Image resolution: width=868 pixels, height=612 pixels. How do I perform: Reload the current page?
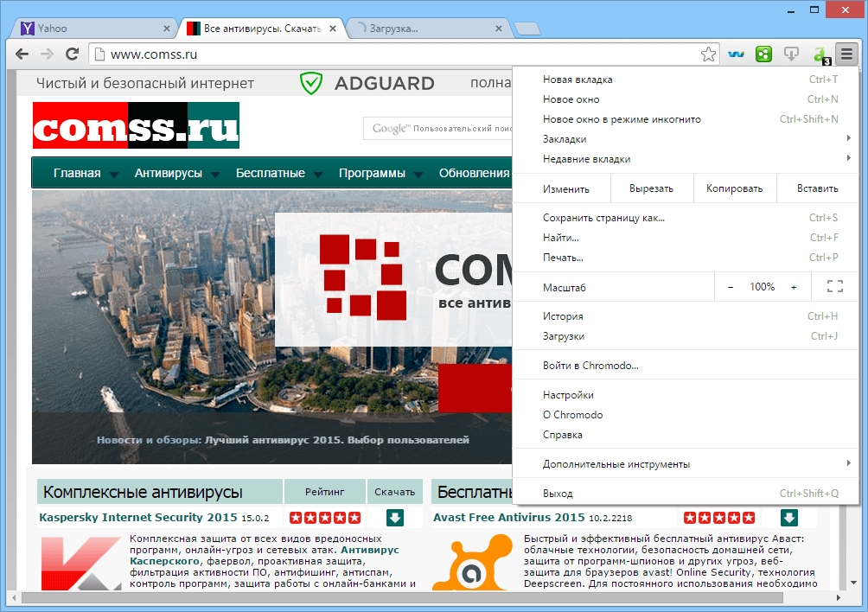72,54
